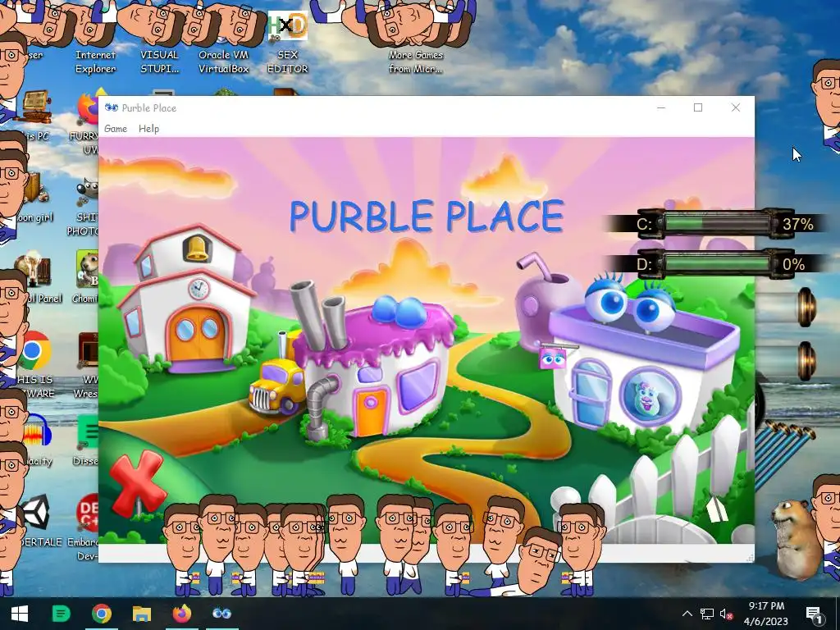Open the HxD editor desktop shortcut

pyautogui.click(x=288, y=43)
